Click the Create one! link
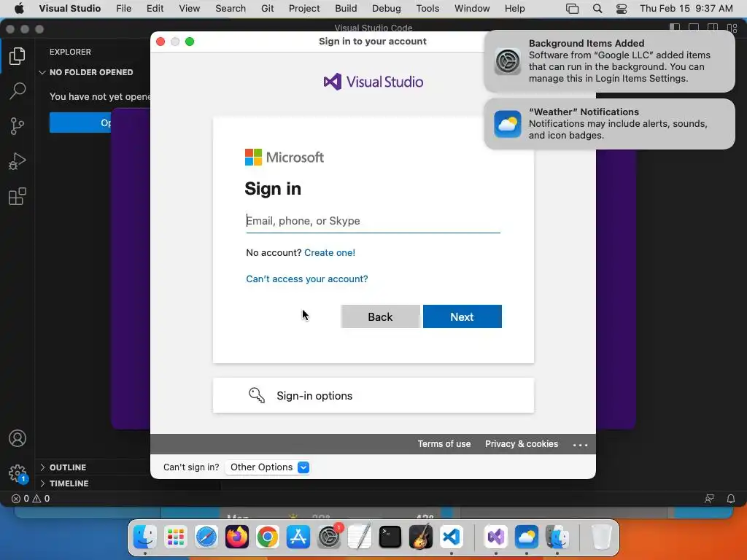Image resolution: width=747 pixels, height=560 pixels. pos(330,253)
